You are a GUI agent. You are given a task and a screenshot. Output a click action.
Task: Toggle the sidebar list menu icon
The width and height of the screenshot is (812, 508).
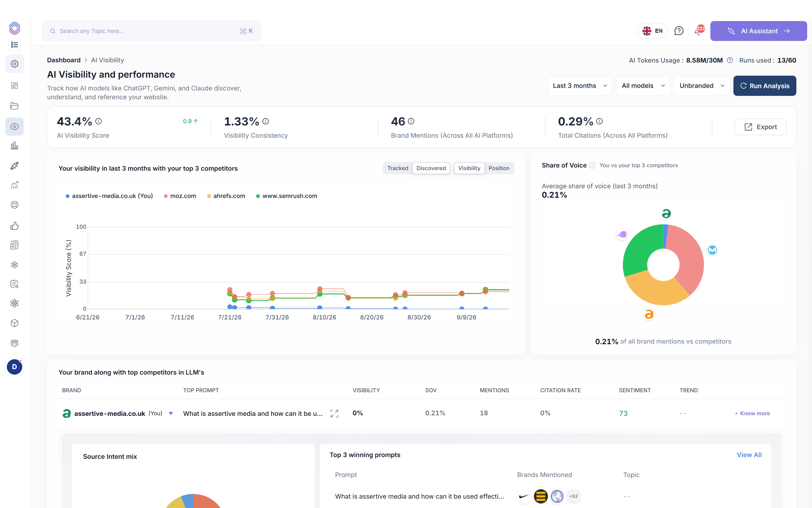pos(15,45)
